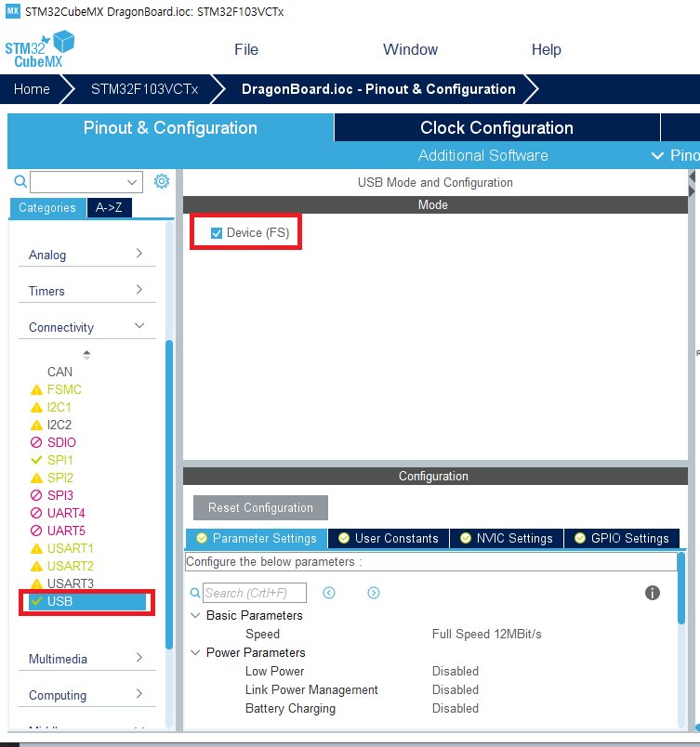Click the DragonBoard.ioc breadcrumb
Image resolution: width=700 pixels, height=747 pixels.
[378, 89]
